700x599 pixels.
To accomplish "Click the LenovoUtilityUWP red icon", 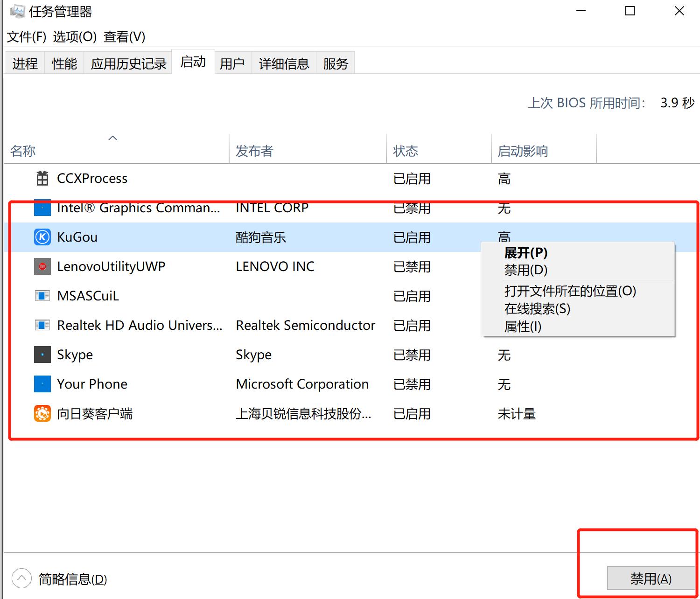I will point(42,266).
